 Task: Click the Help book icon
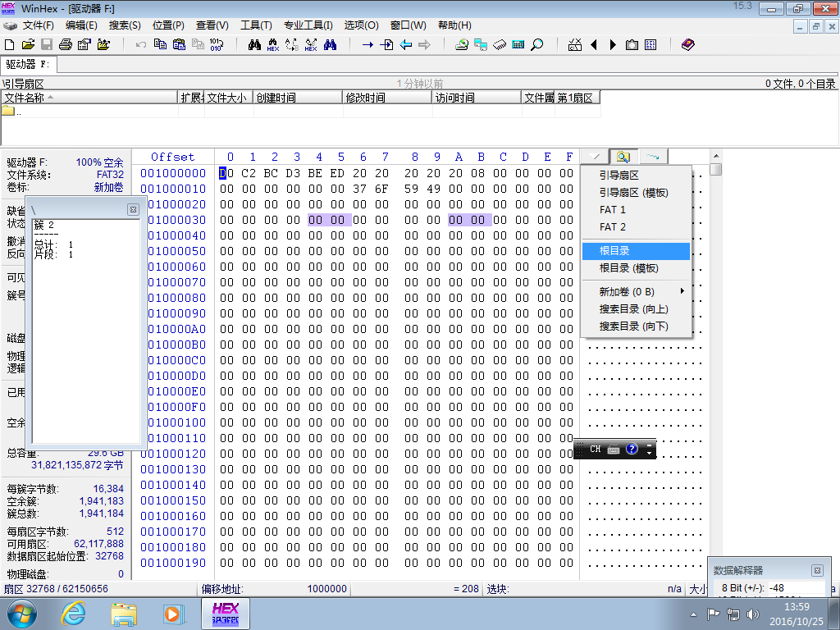click(688, 45)
